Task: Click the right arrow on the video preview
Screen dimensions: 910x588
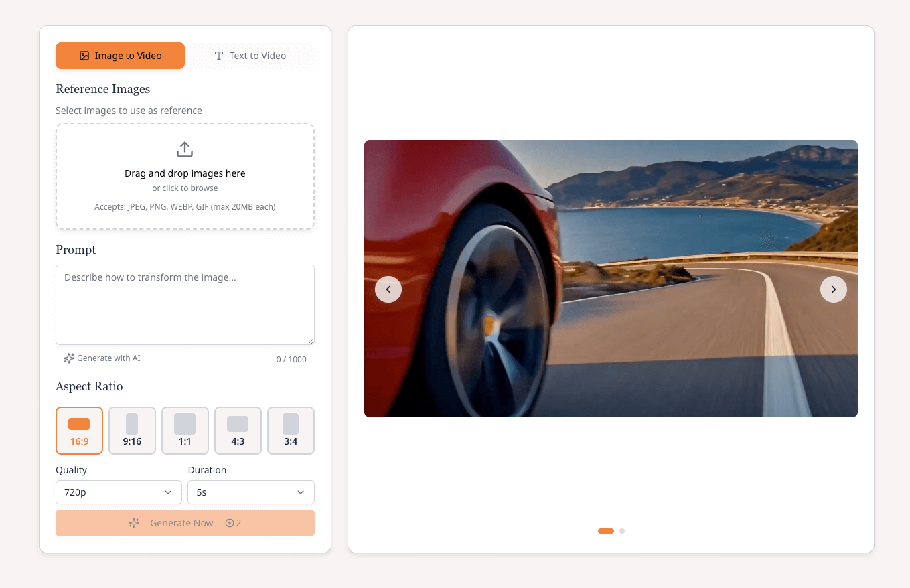Action: point(834,289)
